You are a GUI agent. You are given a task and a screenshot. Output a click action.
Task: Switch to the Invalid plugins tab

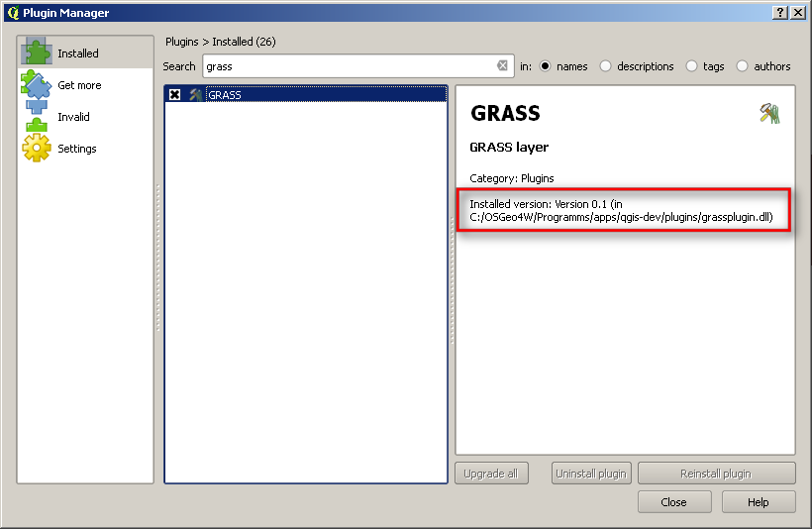tap(85, 117)
